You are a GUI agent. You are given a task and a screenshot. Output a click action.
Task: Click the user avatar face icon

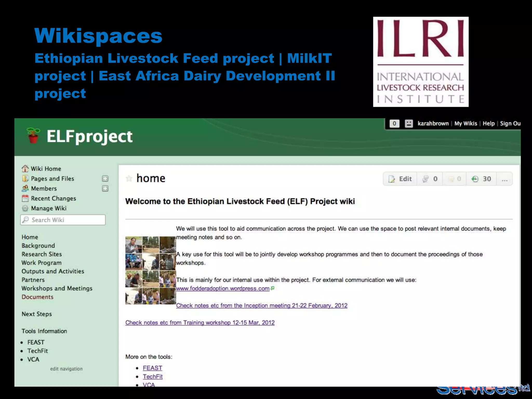coord(409,123)
